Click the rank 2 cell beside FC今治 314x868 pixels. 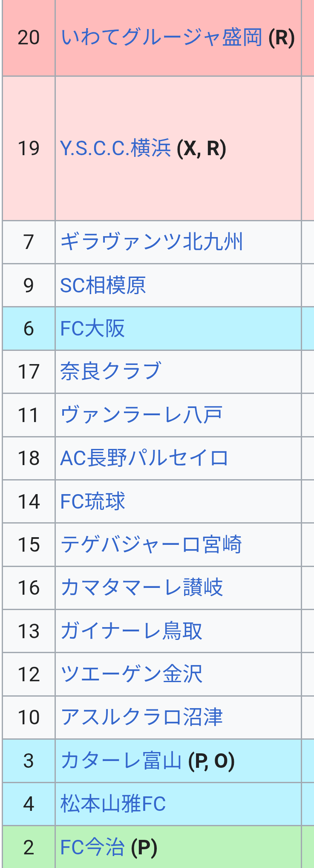click(x=29, y=847)
